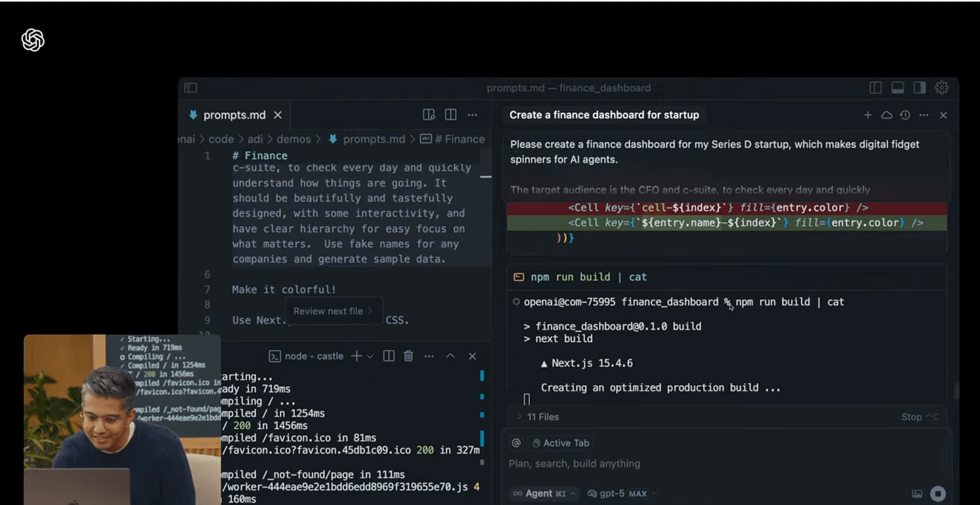Click 'code' breadcrumb segment

tap(221, 139)
